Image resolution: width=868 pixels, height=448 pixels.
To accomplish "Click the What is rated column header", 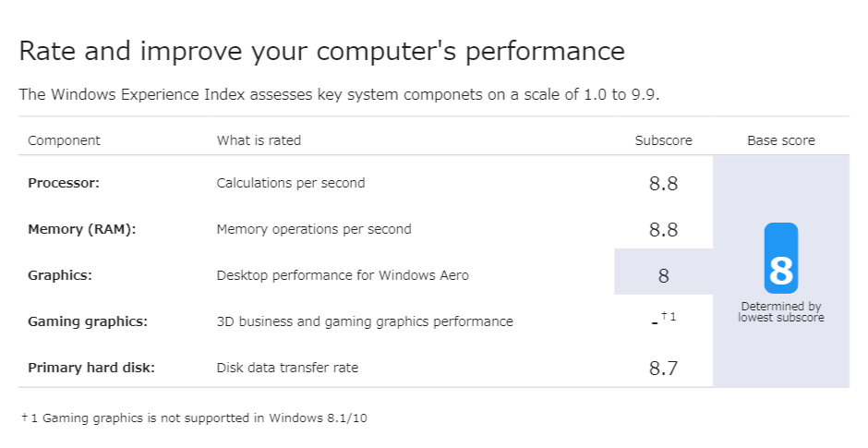I will [x=259, y=140].
